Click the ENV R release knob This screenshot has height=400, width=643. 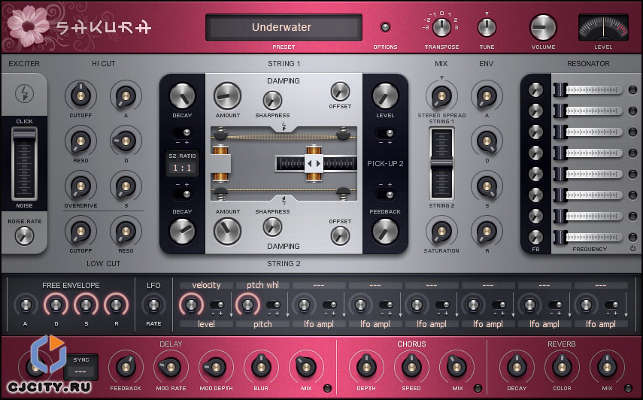click(x=487, y=231)
